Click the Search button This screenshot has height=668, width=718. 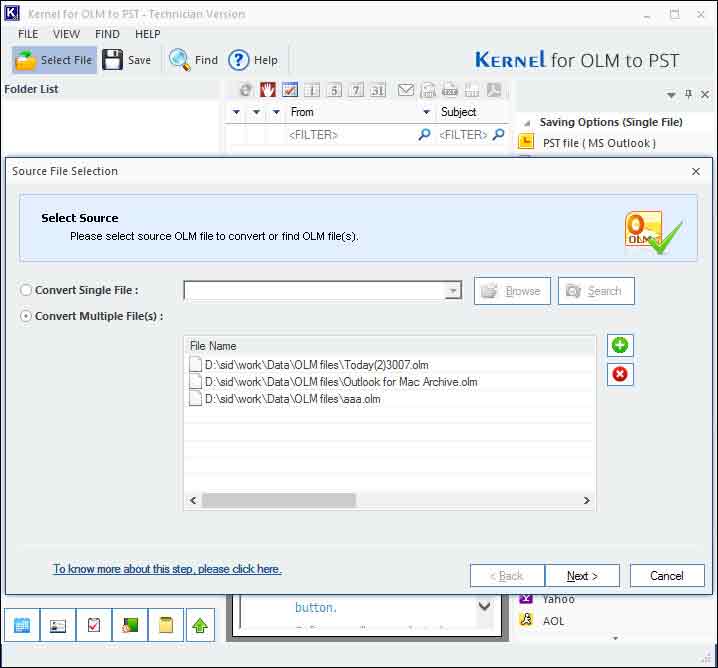[x=596, y=291]
